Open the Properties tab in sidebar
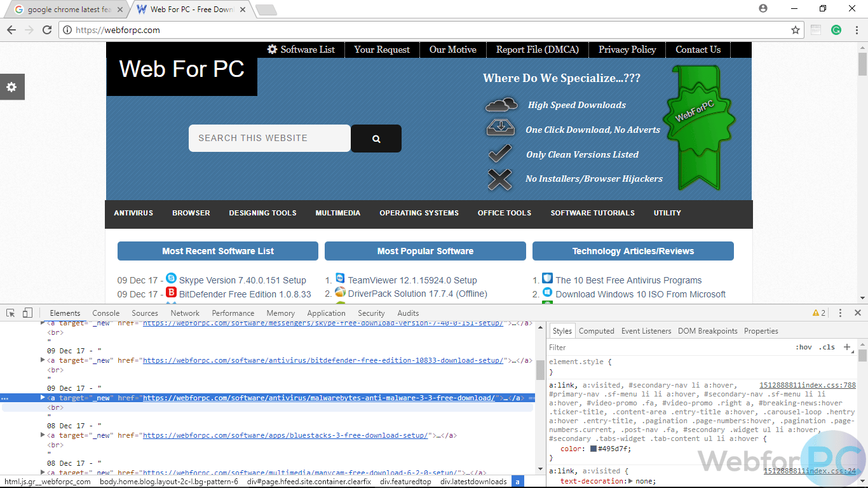This screenshot has height=488, width=868. [761, 330]
